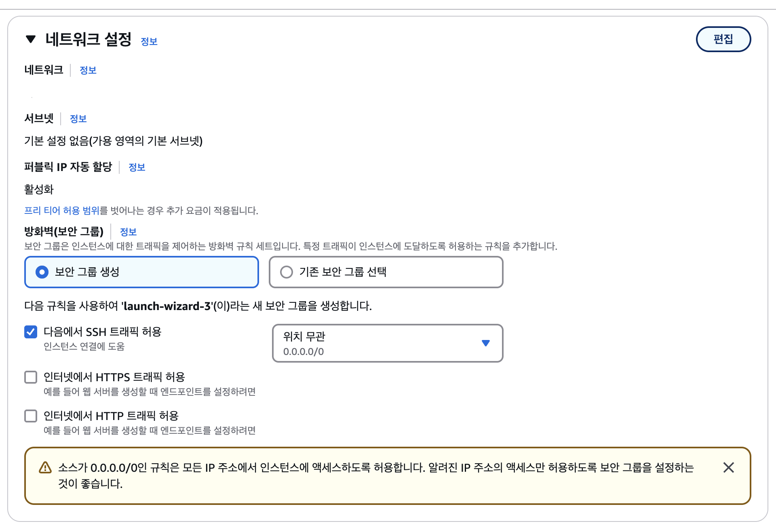Open 정보 link beside 서브넷 label
The height and width of the screenshot is (532, 776).
tap(78, 119)
